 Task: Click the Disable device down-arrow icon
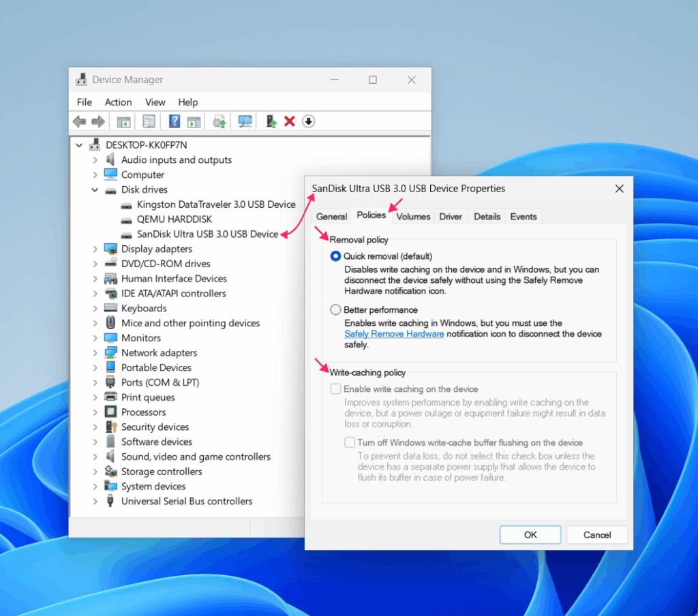pos(309,121)
